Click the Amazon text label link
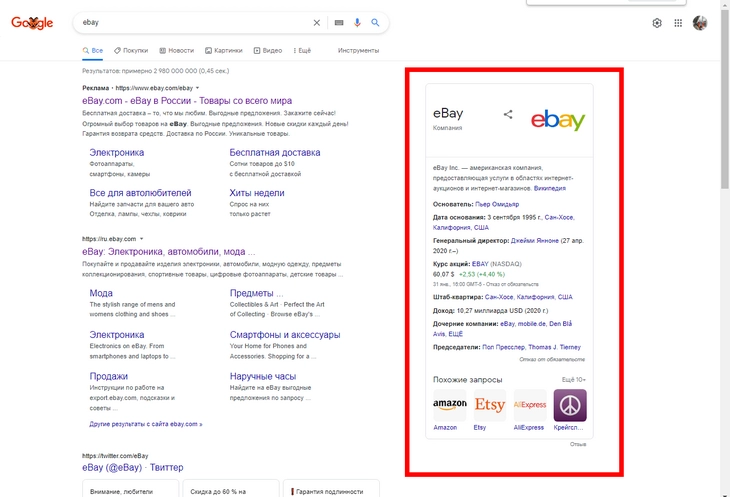Image resolution: width=730 pixels, height=497 pixels. click(445, 427)
